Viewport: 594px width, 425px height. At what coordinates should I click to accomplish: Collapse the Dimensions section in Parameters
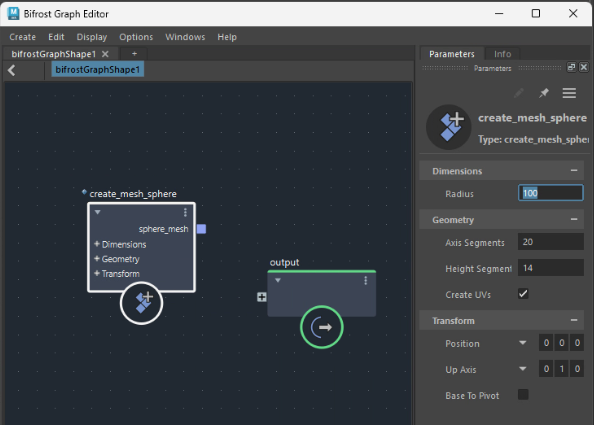click(x=574, y=171)
